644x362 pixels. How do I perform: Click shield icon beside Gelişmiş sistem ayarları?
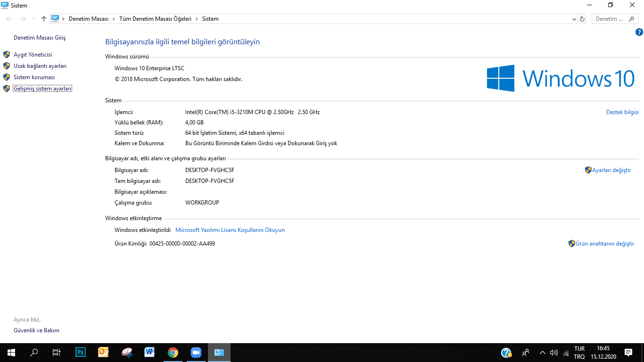click(7, 89)
